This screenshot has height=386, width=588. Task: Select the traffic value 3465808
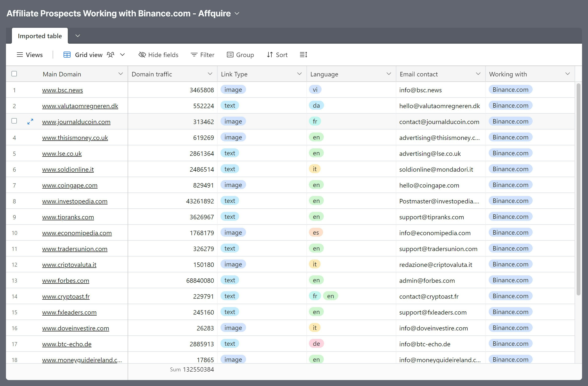pyautogui.click(x=173, y=90)
